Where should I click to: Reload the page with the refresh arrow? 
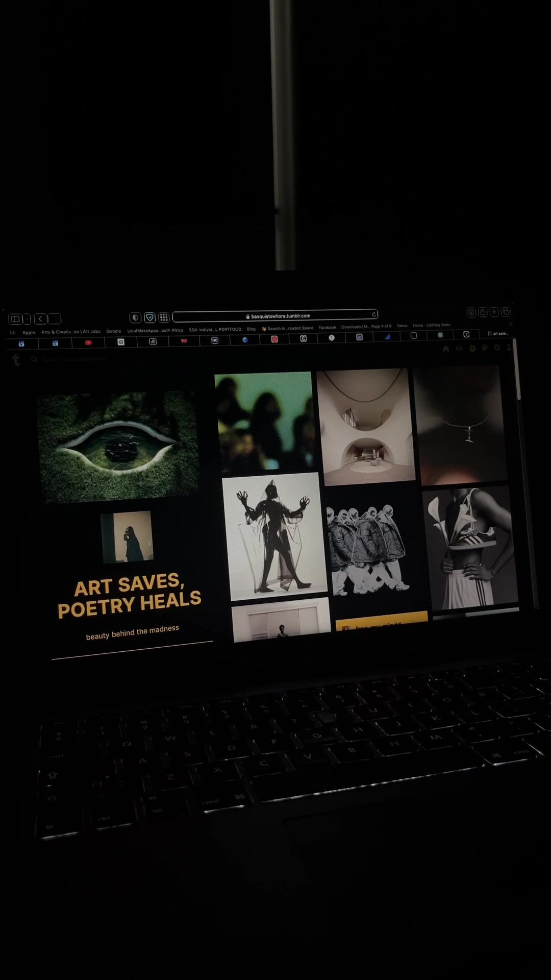tap(373, 314)
